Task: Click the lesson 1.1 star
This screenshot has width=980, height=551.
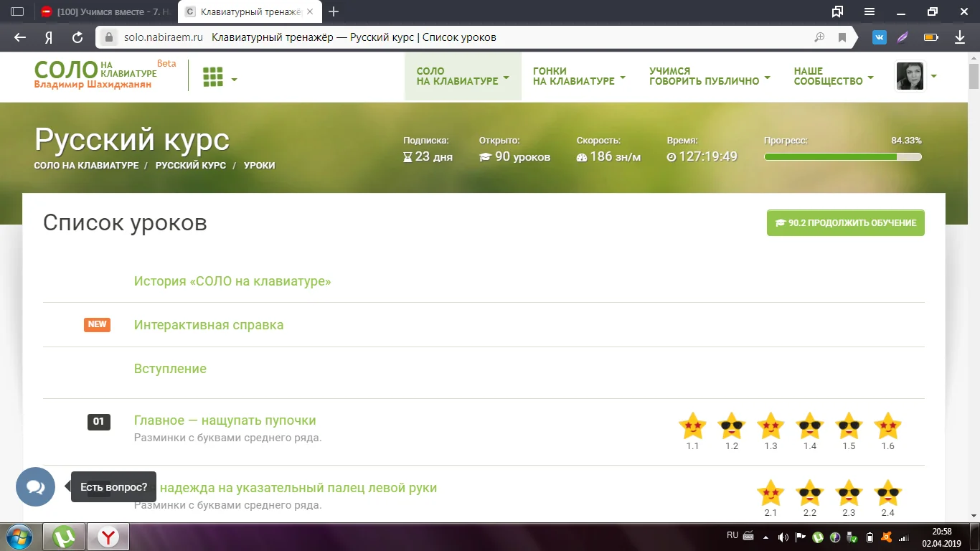Action: [x=692, y=425]
